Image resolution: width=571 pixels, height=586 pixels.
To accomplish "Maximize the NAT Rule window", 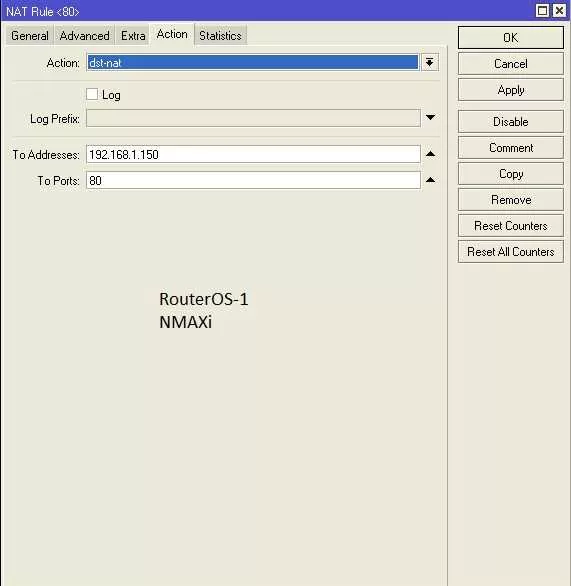I will 542,10.
